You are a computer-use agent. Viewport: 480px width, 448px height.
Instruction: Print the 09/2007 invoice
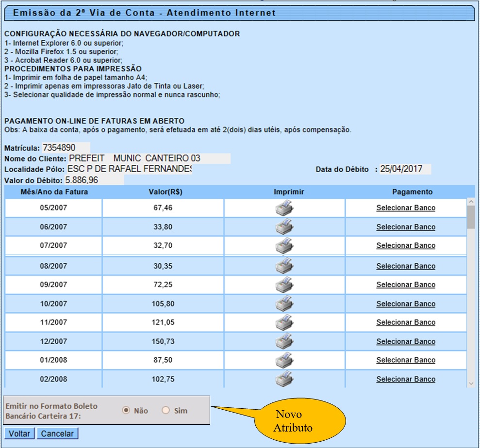[284, 285]
